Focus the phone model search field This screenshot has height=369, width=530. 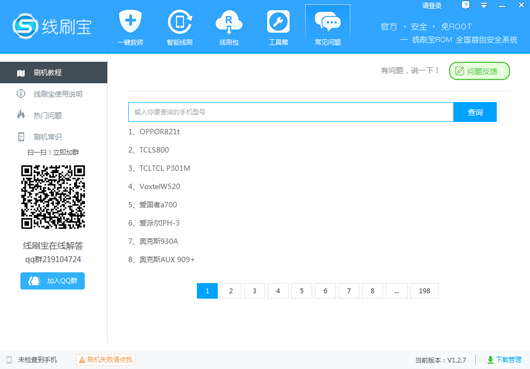coord(291,112)
